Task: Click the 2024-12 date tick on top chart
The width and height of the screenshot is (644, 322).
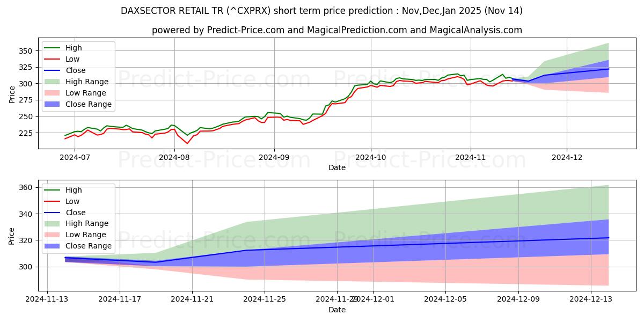Action: tap(567, 157)
